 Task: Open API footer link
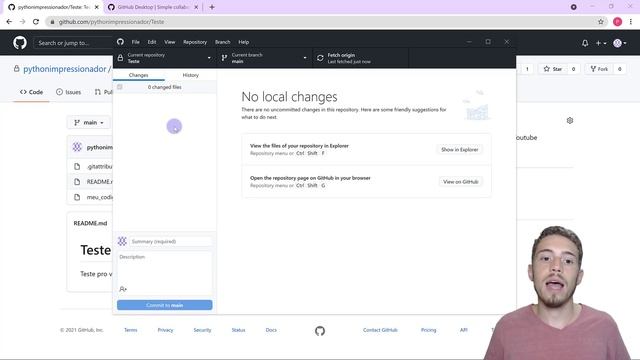point(464,330)
